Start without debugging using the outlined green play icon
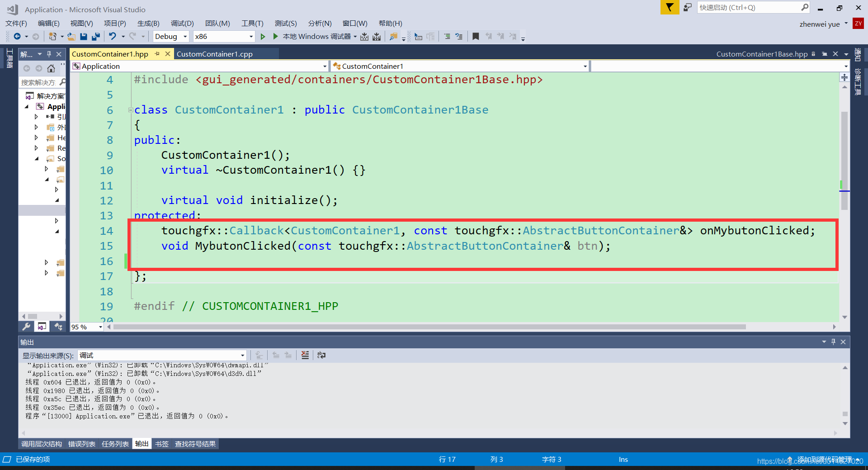The image size is (868, 470). [x=263, y=36]
